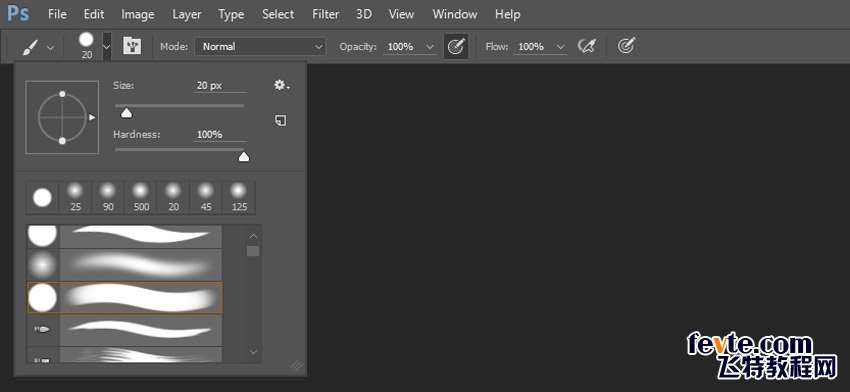Image resolution: width=850 pixels, height=392 pixels.
Task: Click the Hardness slider handle
Action: 244,157
